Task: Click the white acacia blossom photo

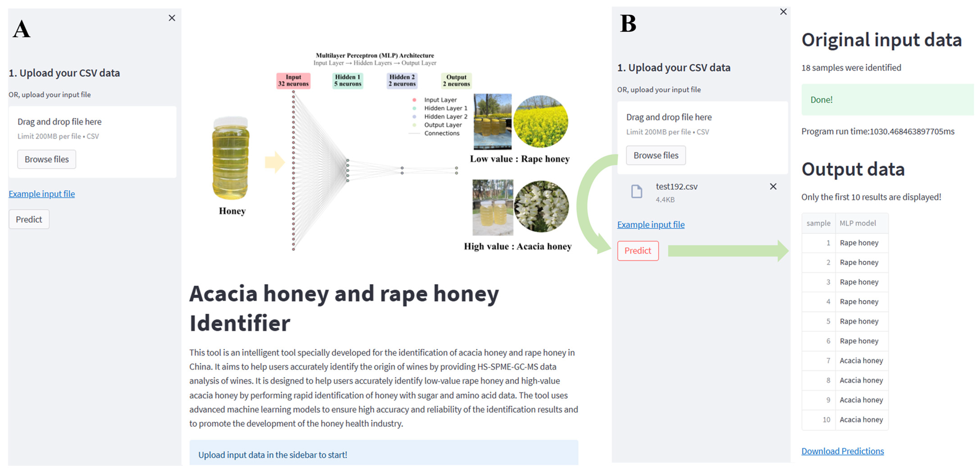Action: pos(541,206)
